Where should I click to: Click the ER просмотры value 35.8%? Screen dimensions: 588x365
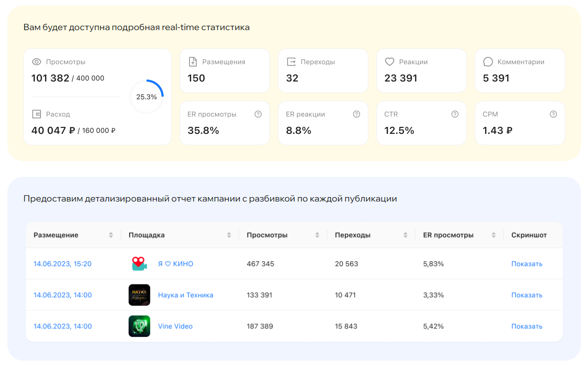click(203, 130)
